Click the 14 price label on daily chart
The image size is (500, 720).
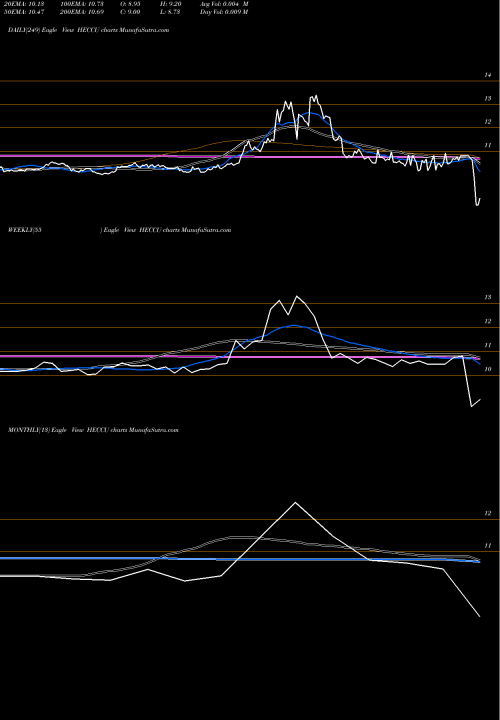pyautogui.click(x=488, y=75)
